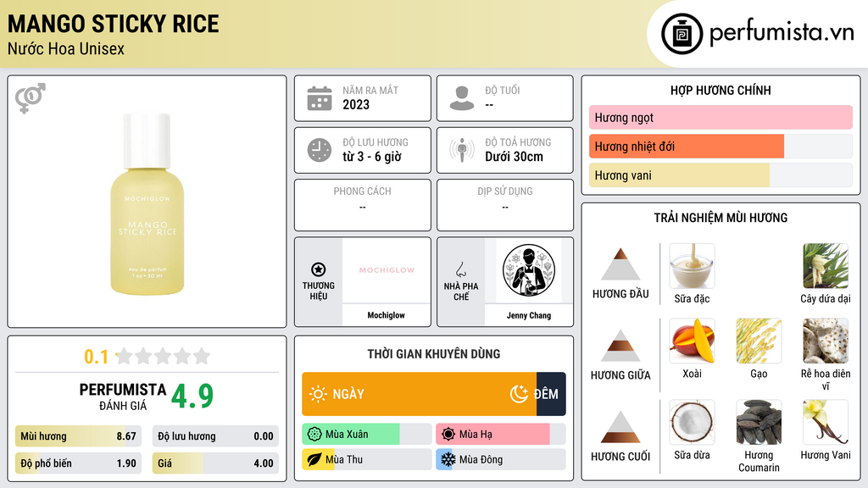
Task: Click the 0.1 user rating number
Action: 97,357
